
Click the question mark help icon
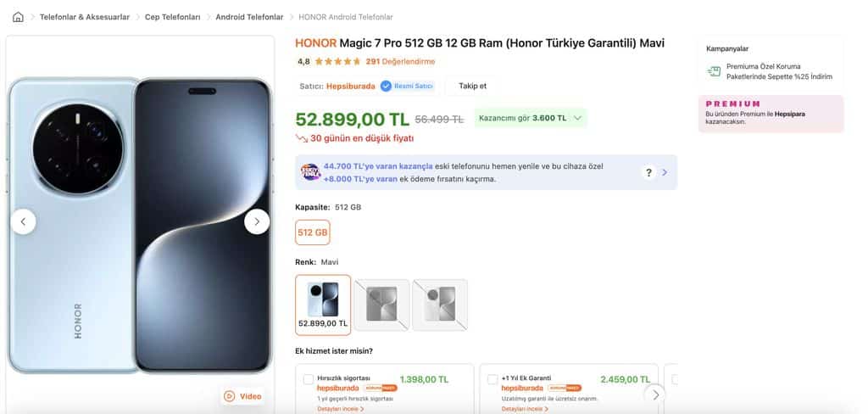648,172
